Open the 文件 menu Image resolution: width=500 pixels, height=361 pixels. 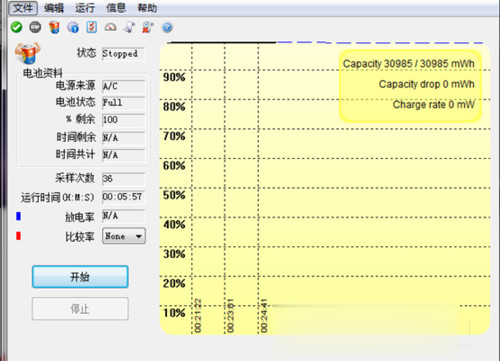pyautogui.click(x=23, y=8)
